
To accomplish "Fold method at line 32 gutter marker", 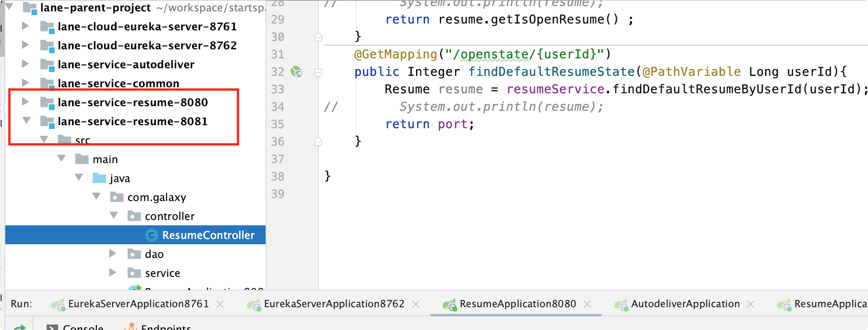I will point(318,72).
